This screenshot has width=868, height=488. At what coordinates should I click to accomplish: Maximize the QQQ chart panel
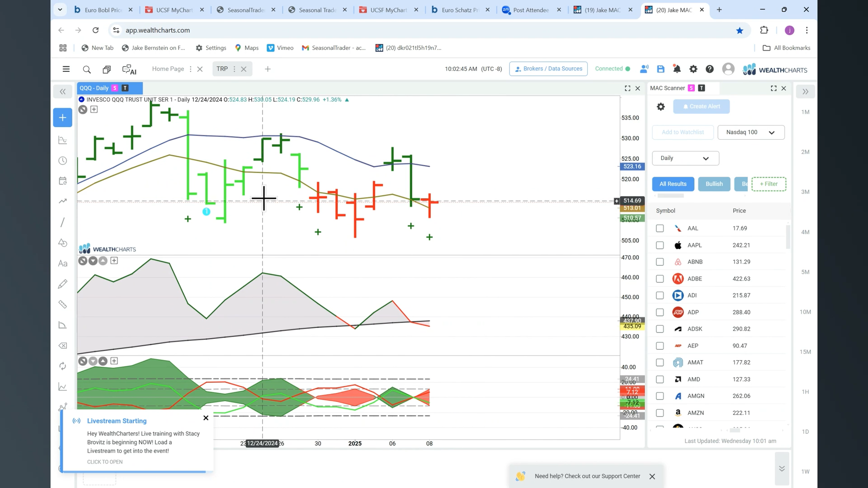[x=627, y=88]
